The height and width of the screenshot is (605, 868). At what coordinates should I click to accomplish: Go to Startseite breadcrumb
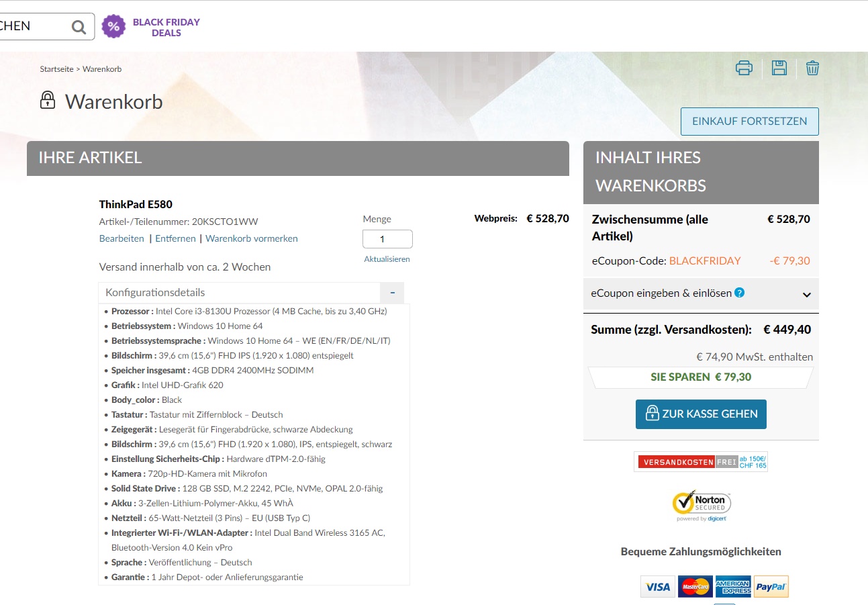tap(56, 69)
